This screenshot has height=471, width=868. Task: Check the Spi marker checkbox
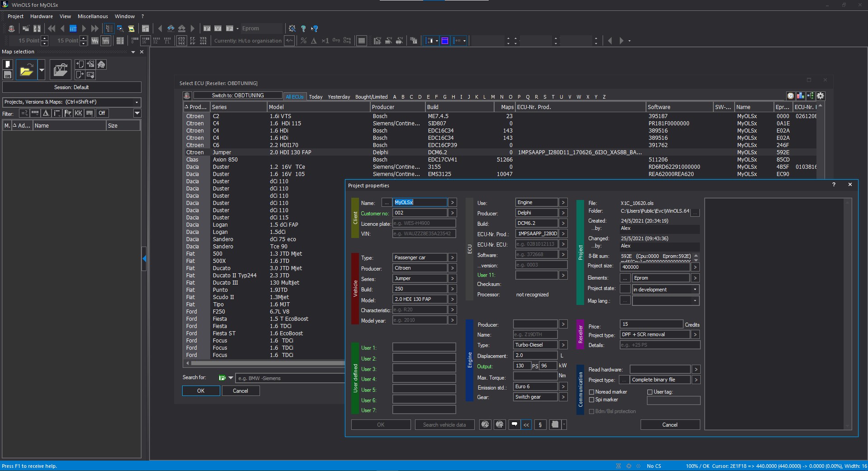click(591, 400)
